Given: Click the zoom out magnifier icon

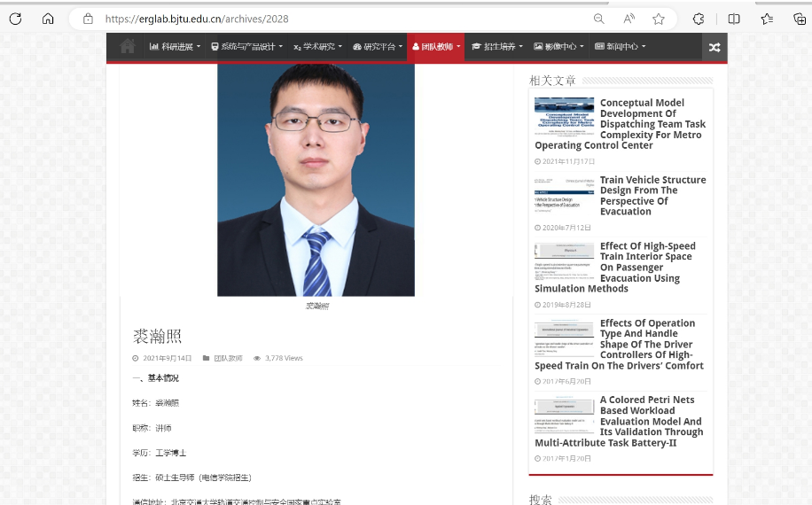Looking at the screenshot, I should tap(599, 19).
